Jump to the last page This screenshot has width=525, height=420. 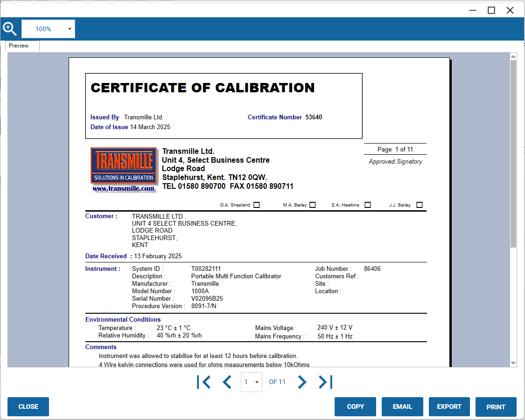click(325, 382)
